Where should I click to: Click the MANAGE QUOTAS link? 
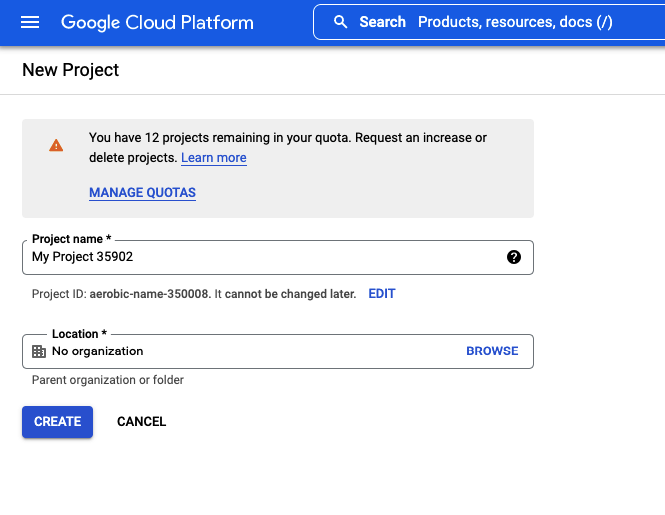(142, 193)
